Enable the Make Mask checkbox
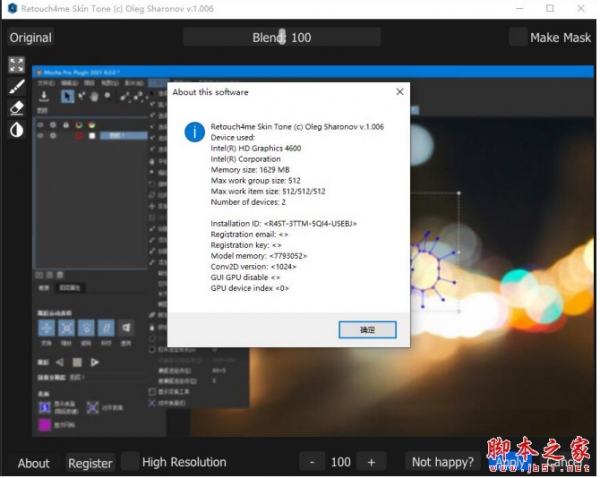This screenshot has width=600, height=478. 518,37
